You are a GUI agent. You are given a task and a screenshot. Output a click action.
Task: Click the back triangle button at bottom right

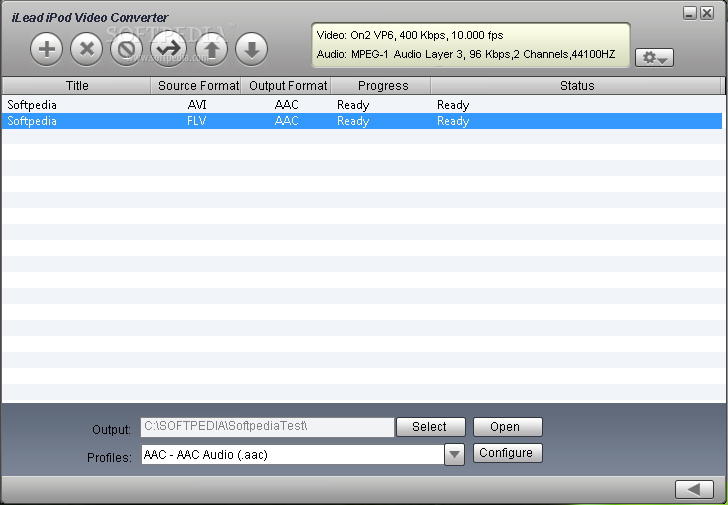[694, 489]
